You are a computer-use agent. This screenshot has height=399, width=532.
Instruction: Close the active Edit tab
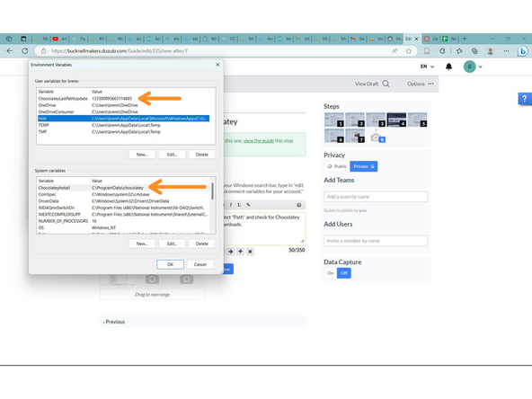click(416, 39)
